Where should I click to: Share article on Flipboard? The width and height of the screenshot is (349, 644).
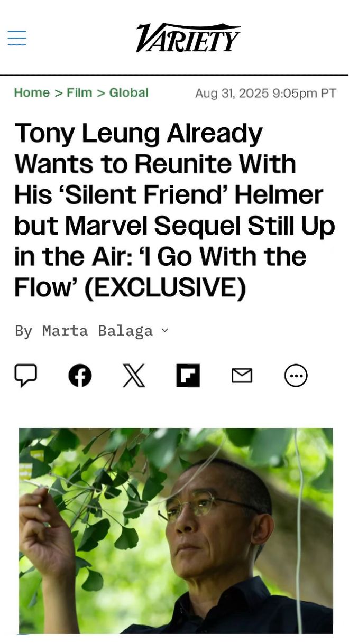click(x=188, y=376)
